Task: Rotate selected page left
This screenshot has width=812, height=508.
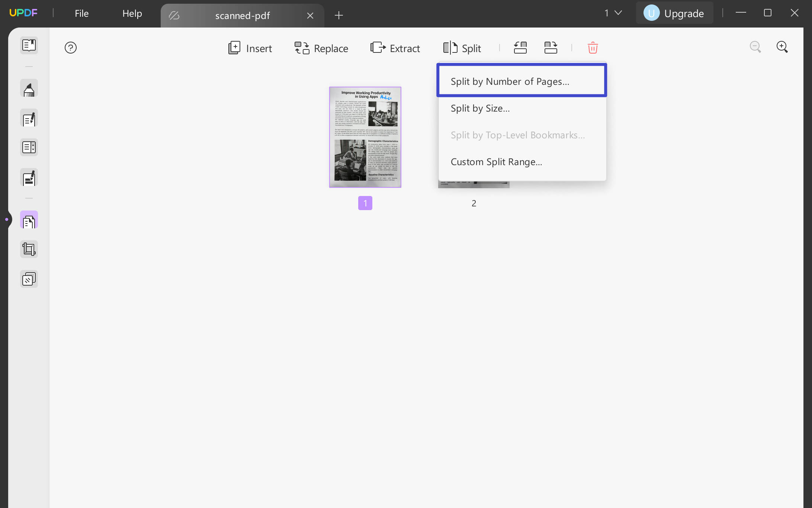Action: [x=520, y=48]
